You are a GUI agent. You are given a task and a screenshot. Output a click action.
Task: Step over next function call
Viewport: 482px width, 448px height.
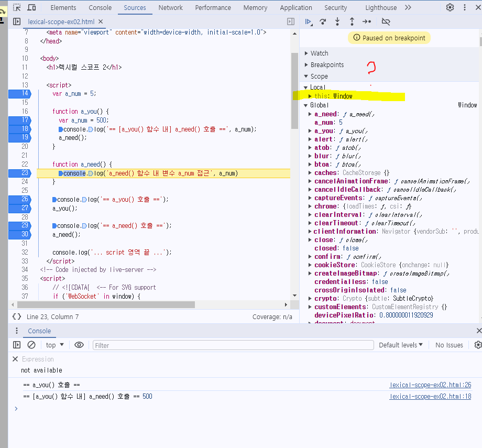323,21
